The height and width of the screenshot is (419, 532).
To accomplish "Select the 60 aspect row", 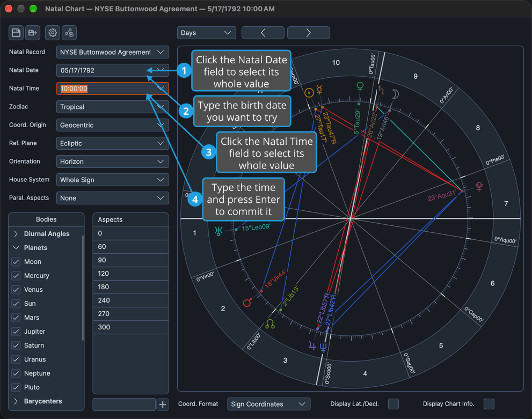I will tap(131, 247).
